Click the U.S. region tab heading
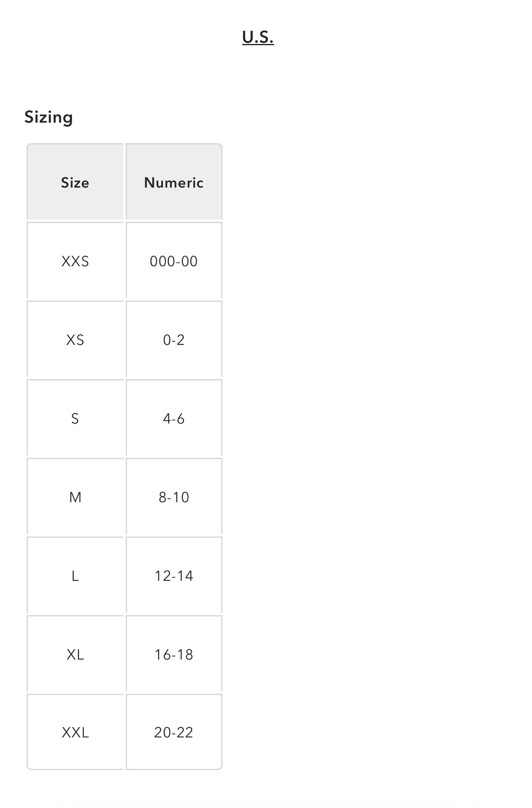The width and height of the screenshot is (532, 808). coord(258,37)
